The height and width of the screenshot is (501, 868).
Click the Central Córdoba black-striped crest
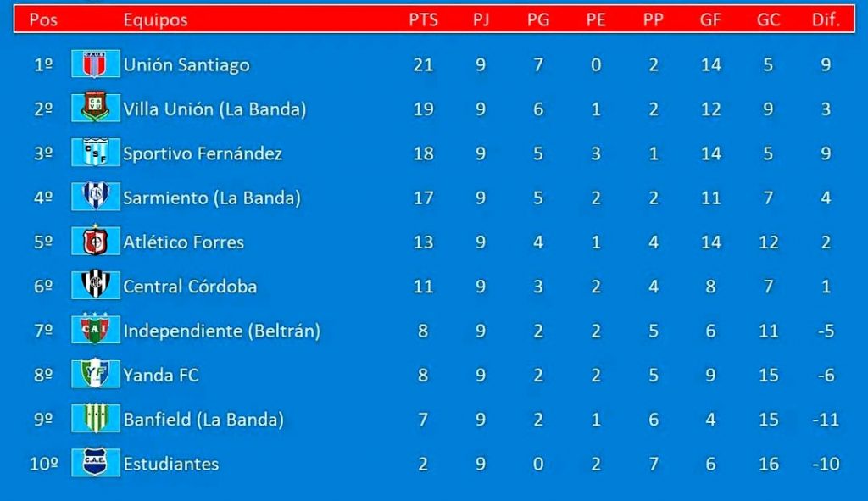[95, 285]
